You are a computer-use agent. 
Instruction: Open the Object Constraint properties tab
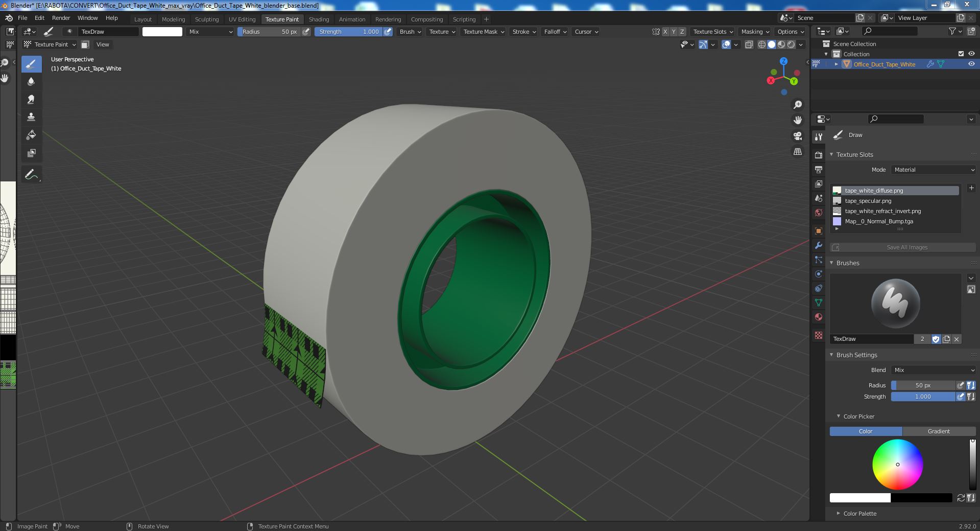pos(819,288)
